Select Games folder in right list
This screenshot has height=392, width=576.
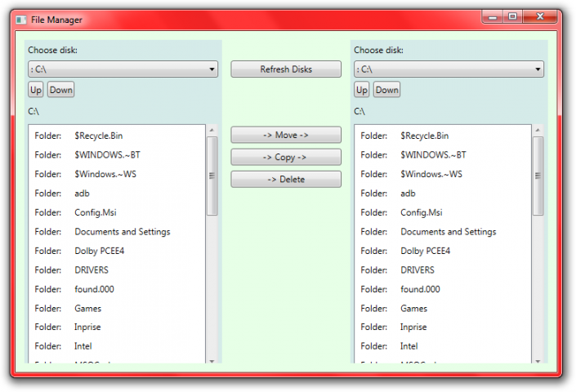[443, 309]
